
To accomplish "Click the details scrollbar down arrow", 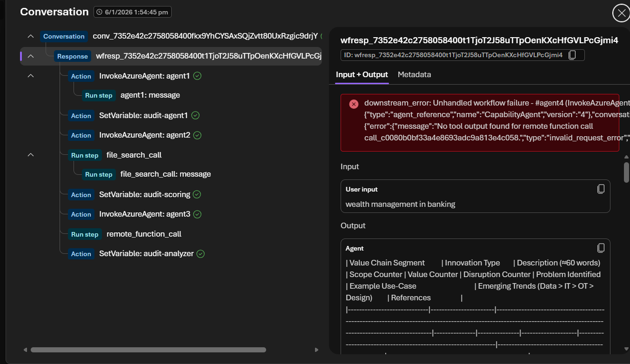I will pos(626,349).
